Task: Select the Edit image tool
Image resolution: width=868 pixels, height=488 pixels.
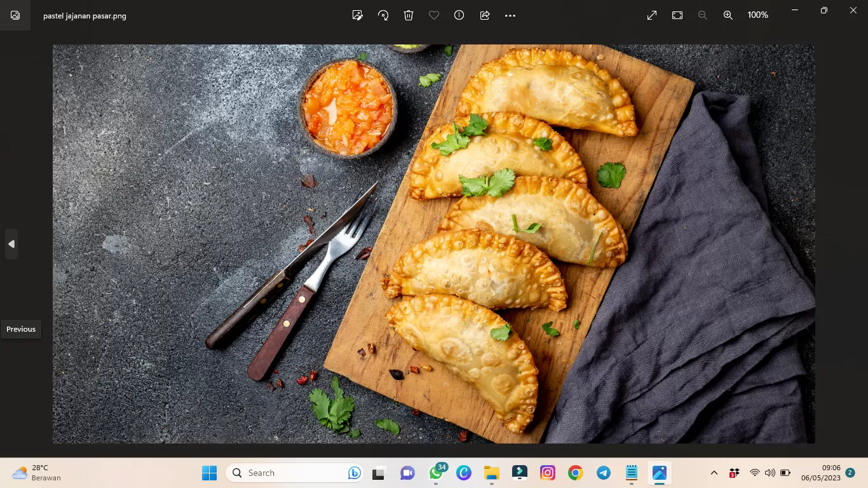Action: (357, 15)
